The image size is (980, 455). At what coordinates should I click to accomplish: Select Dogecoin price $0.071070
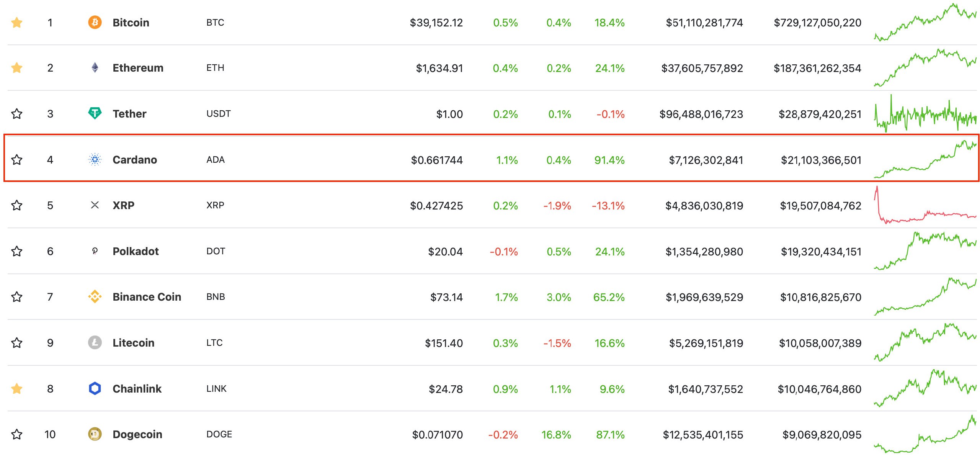click(438, 435)
